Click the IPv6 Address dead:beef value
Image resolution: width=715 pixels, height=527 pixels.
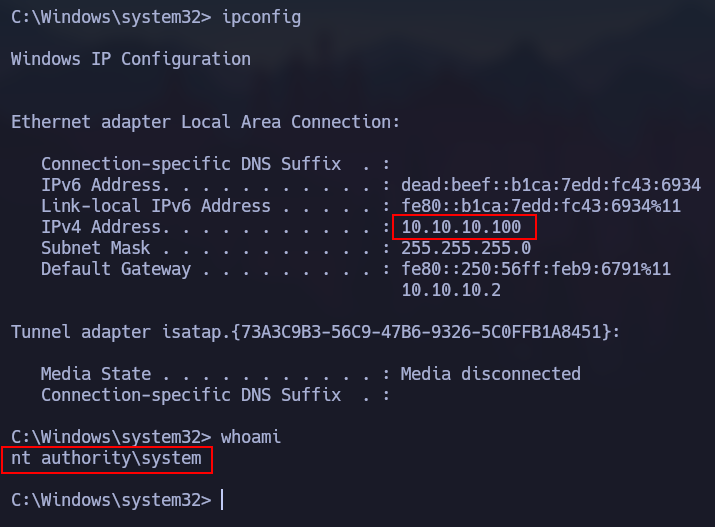tap(551, 185)
